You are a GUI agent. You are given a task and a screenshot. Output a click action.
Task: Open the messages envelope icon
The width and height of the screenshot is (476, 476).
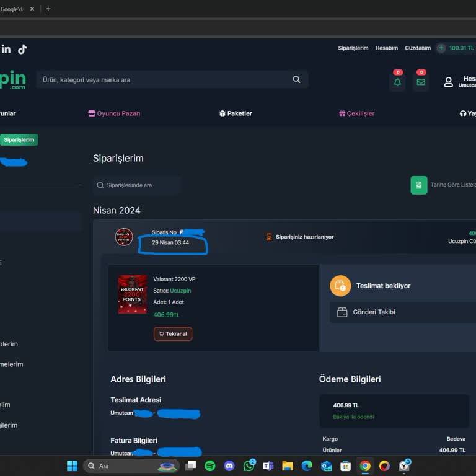pos(421,82)
